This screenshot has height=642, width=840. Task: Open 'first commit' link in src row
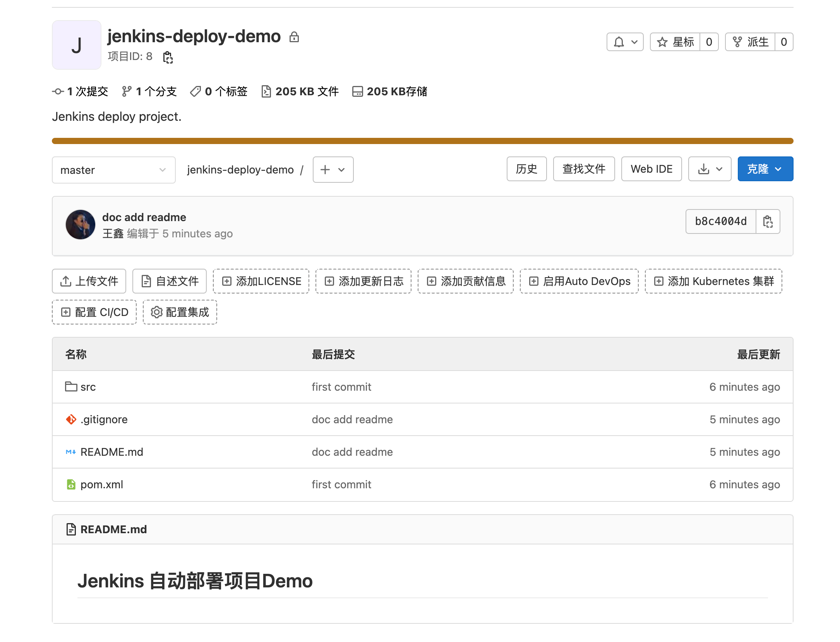click(341, 387)
